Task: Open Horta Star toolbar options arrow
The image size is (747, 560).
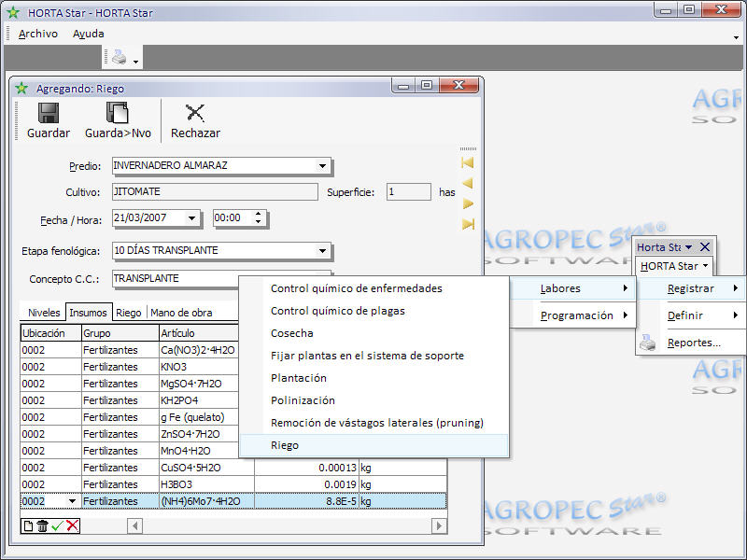Action: point(689,247)
